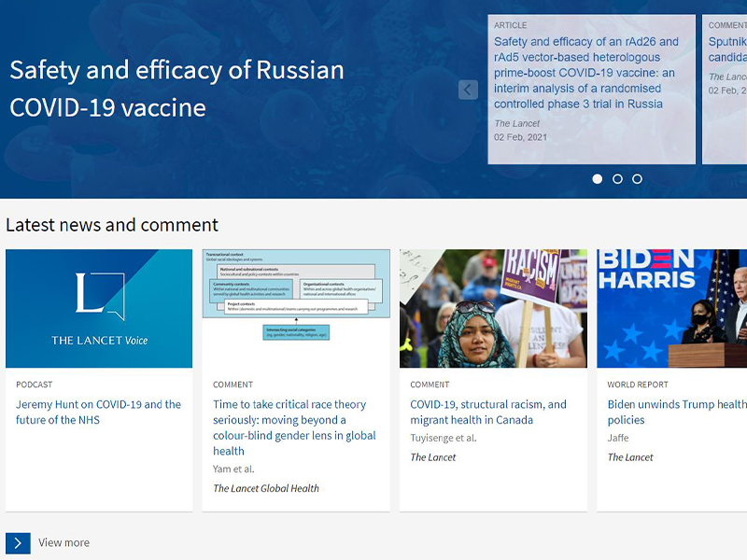Viewport: 747px width, 560px height.
Task: Open Biden unwinds Trump health policies report
Action: 676,412
